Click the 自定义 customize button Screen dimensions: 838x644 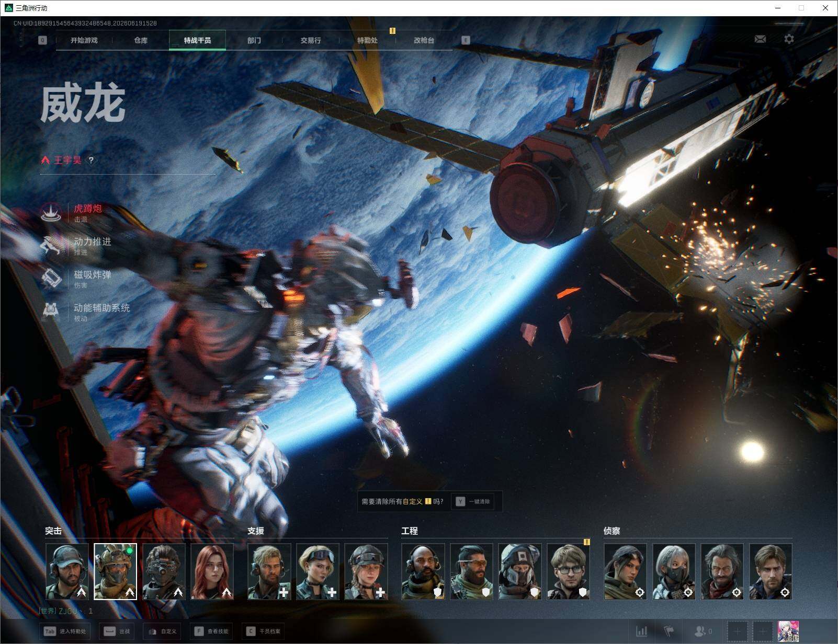pyautogui.click(x=163, y=631)
